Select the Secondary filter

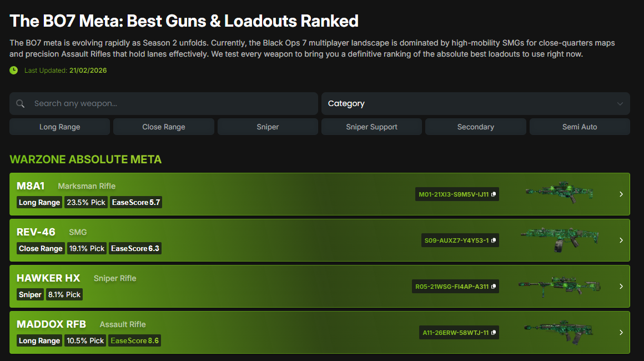click(x=475, y=127)
